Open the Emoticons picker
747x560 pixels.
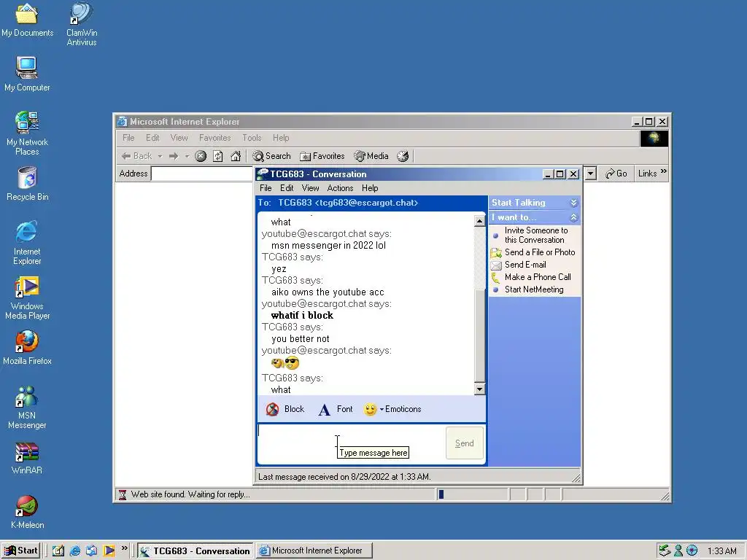[x=392, y=409]
